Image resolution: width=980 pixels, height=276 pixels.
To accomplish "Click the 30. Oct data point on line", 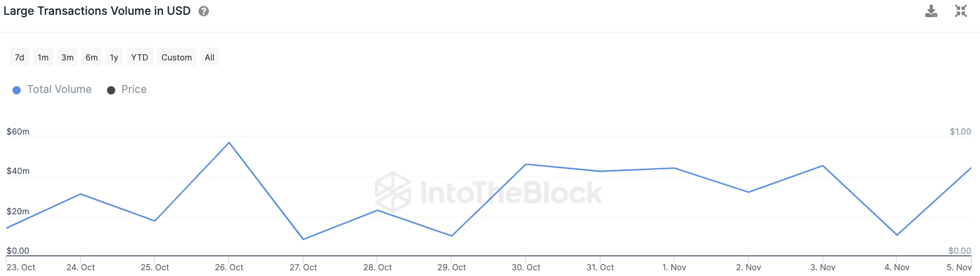I will (x=526, y=164).
